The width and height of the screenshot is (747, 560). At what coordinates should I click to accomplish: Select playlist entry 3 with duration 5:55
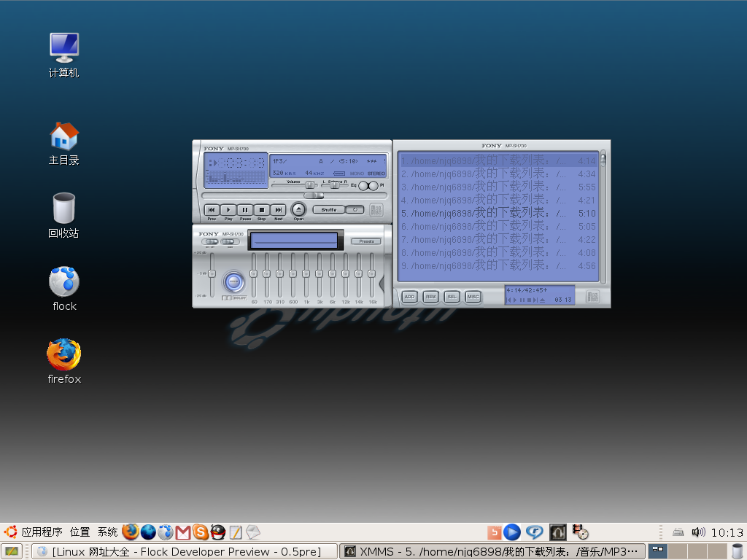point(498,187)
